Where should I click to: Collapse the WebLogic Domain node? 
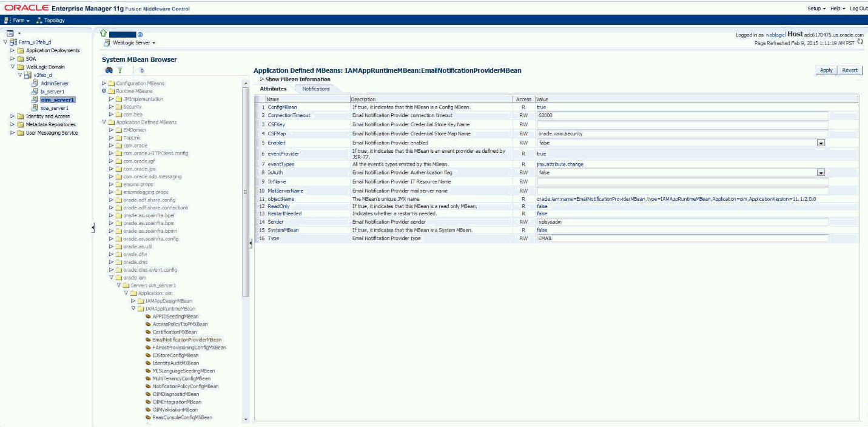coord(12,67)
